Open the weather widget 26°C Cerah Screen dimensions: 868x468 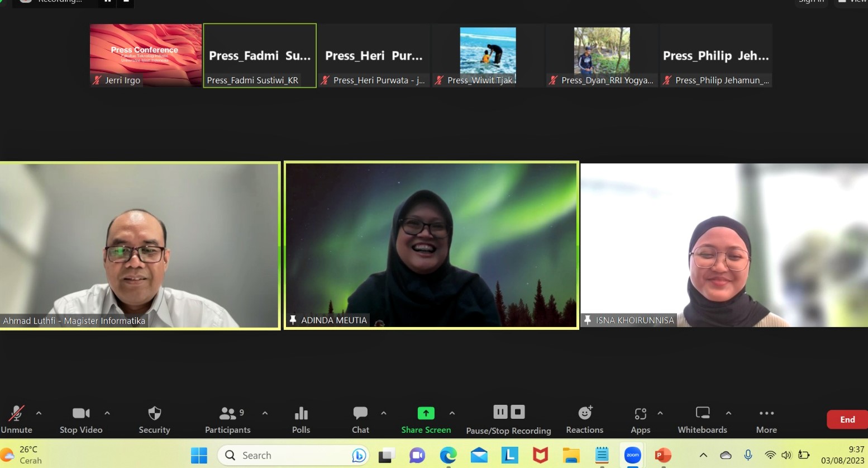22,455
